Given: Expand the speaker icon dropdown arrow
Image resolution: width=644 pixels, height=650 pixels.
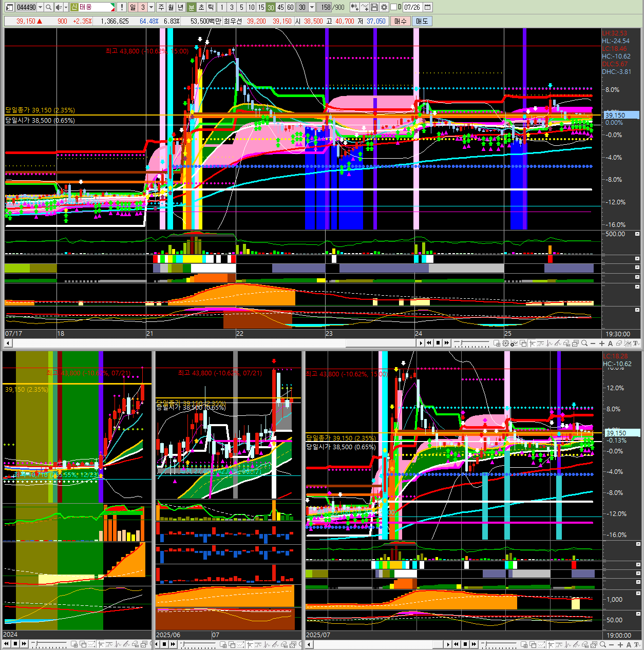Looking at the screenshot, I should pos(66,7).
